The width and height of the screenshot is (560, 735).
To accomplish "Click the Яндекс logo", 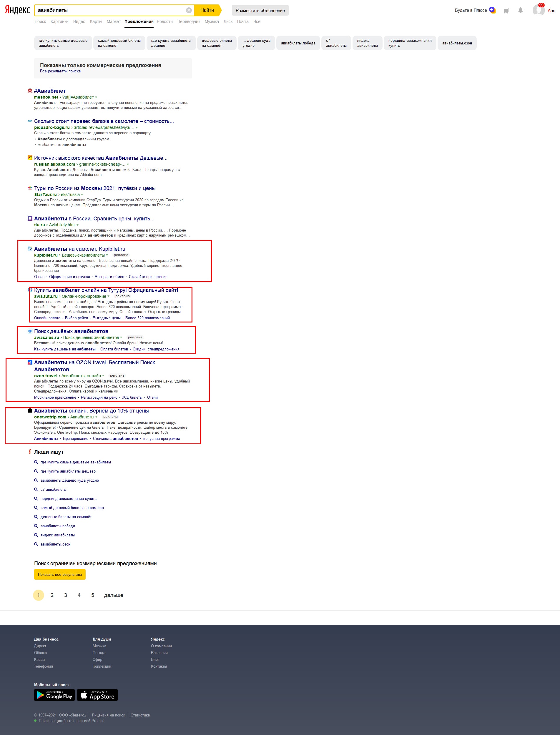I will point(17,10).
